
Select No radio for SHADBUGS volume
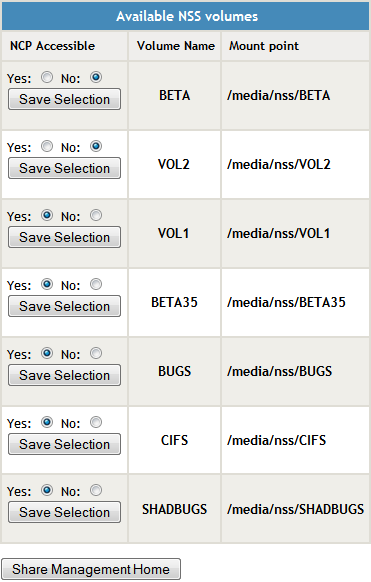click(x=96, y=490)
